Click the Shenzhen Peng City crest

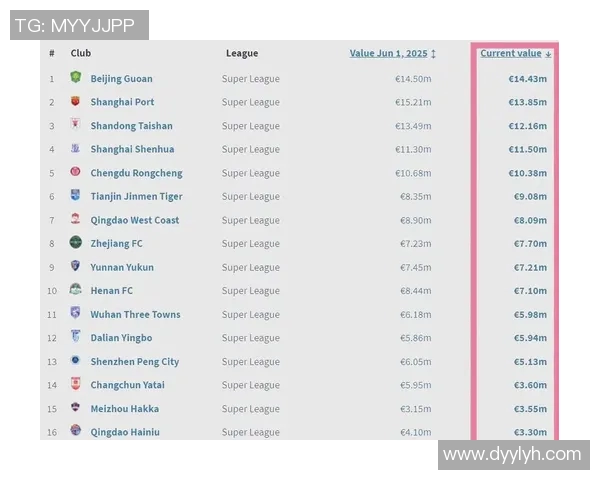(x=76, y=361)
